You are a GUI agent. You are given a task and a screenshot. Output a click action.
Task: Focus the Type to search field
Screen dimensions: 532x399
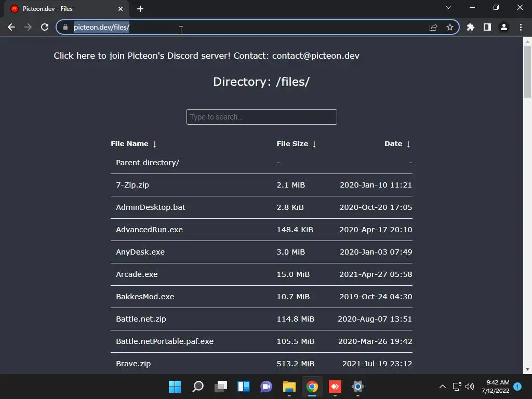(x=262, y=117)
